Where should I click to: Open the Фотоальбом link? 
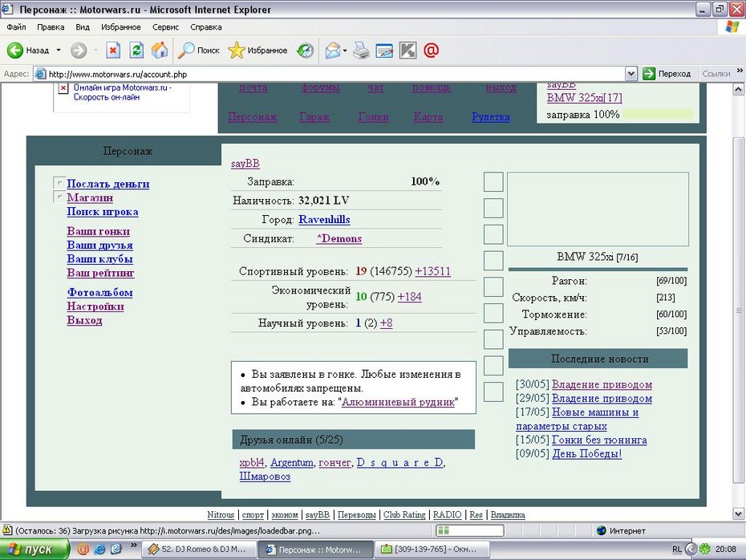click(x=100, y=292)
